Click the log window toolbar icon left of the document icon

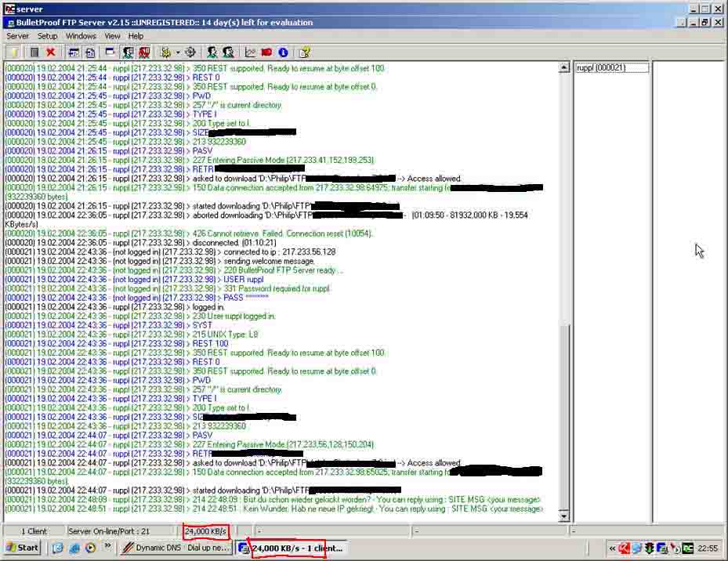click(74, 52)
